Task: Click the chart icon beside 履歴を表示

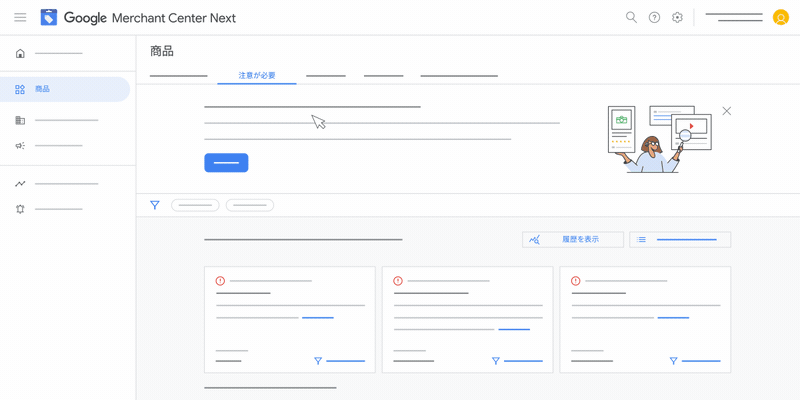Action: (x=534, y=239)
